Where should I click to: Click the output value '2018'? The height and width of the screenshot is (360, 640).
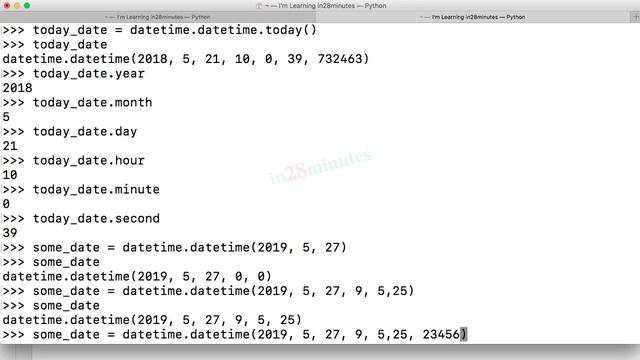pyautogui.click(x=17, y=88)
